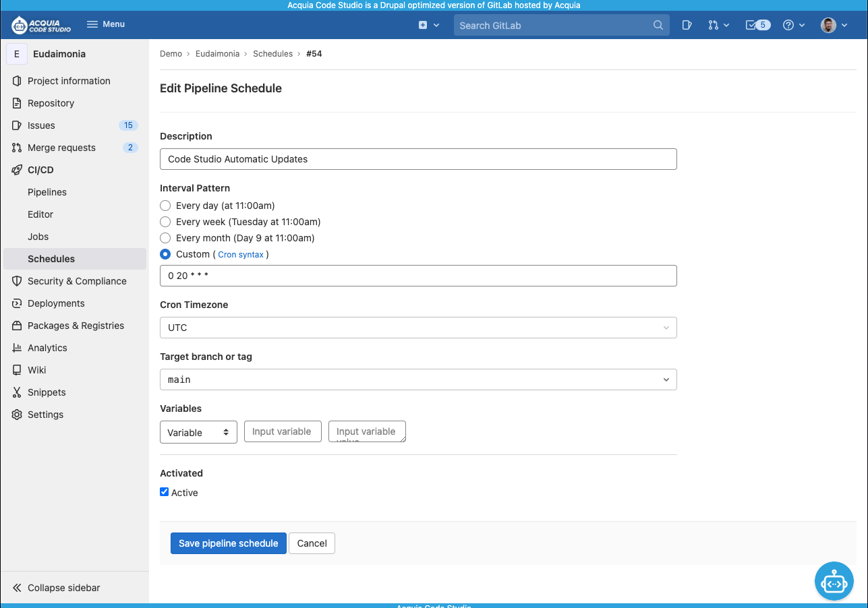868x608 pixels.
Task: Select Schedules in the sidebar
Action: (x=74, y=259)
